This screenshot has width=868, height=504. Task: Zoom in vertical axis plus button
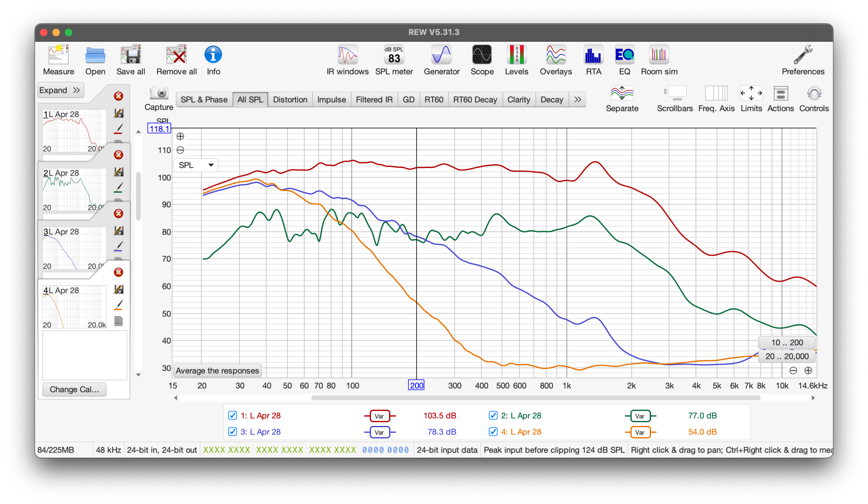point(180,136)
